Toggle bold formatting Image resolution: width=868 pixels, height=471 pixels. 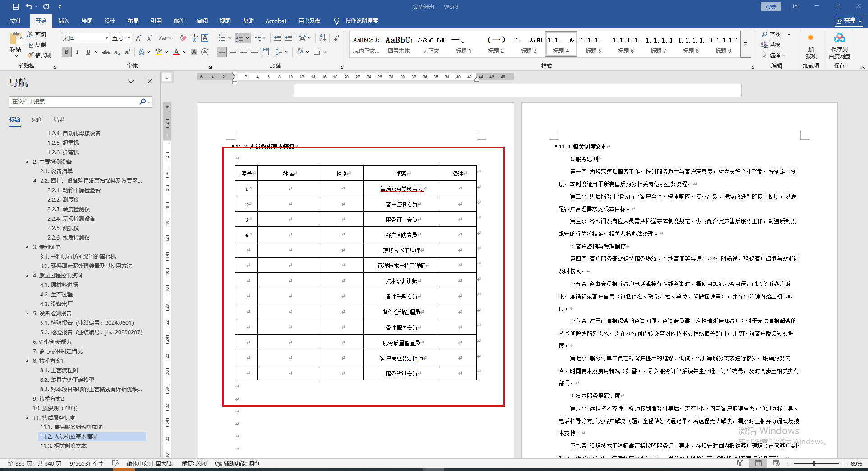(x=67, y=52)
